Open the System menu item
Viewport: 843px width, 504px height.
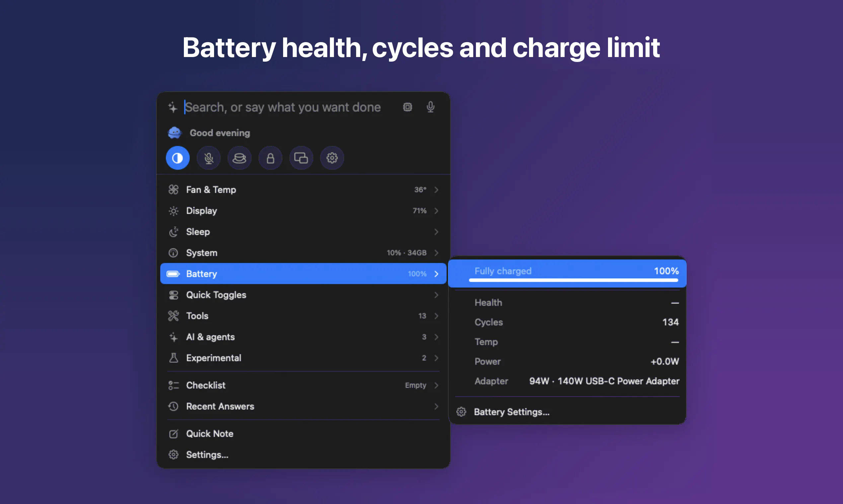pyautogui.click(x=303, y=253)
